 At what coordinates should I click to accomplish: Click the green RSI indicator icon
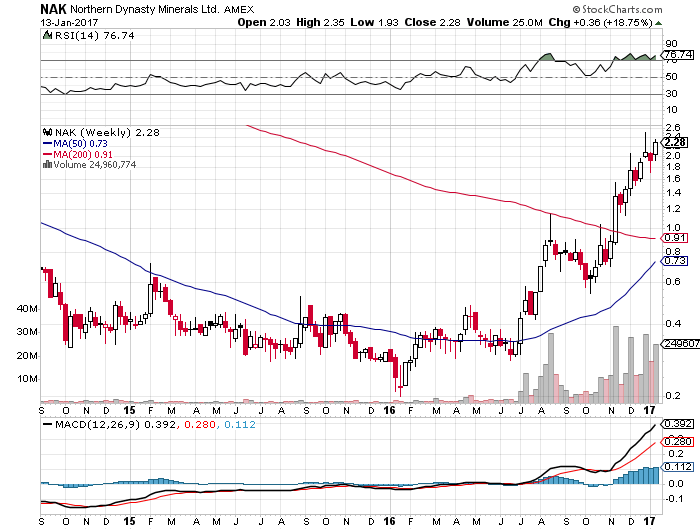click(47, 35)
